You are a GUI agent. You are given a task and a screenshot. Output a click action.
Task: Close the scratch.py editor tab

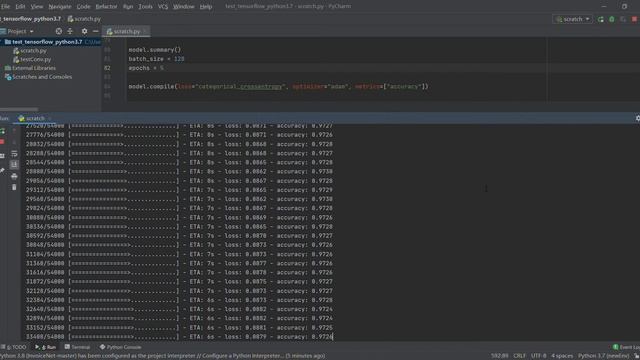click(145, 31)
